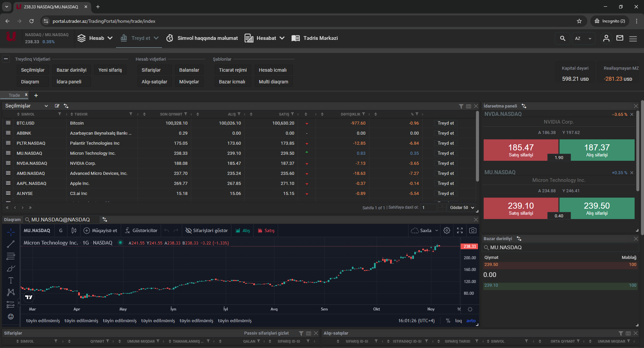The height and width of the screenshot is (348, 644).
Task: Open the search magnifier in header
Action: pyautogui.click(x=562, y=39)
